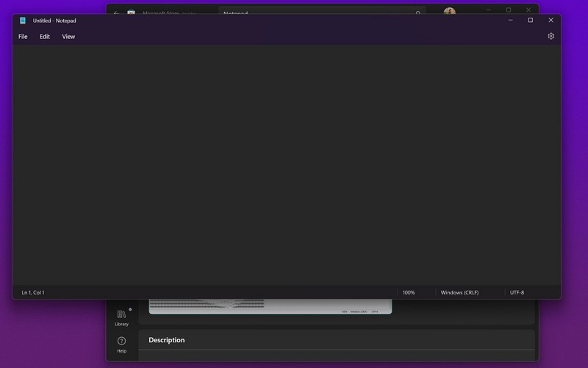Click the Ln 1, Col 1 position indicator
Screen dimensions: 588x368
[x=33, y=293]
